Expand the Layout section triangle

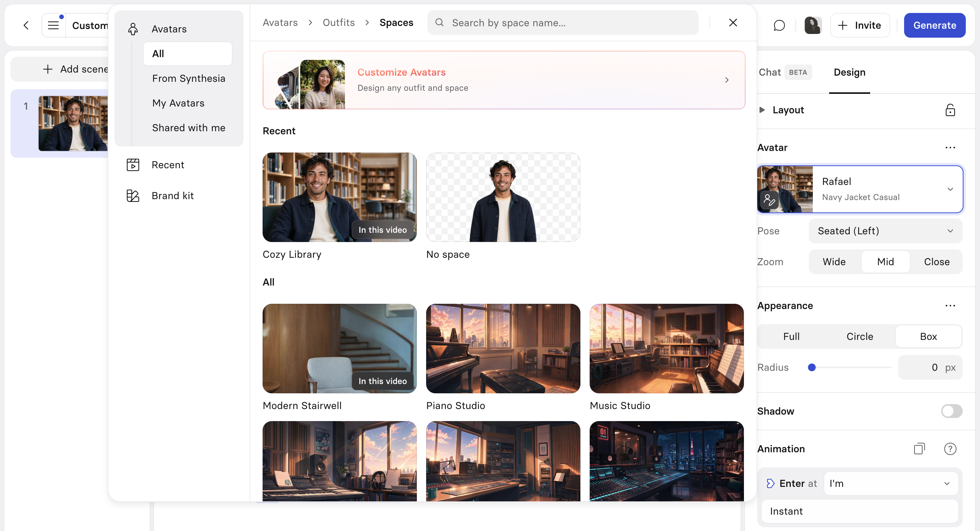pyautogui.click(x=762, y=110)
